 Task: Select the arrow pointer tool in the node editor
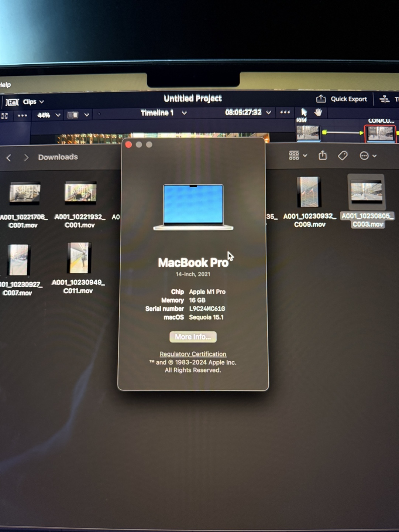[304, 112]
